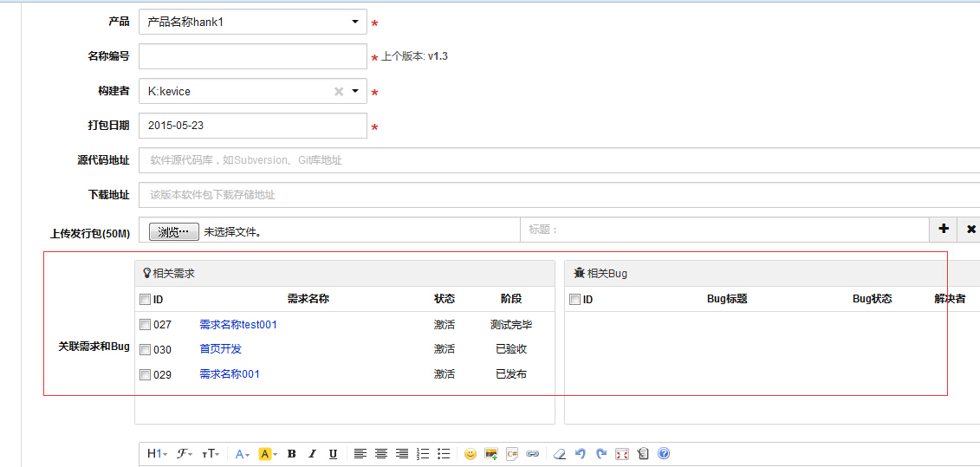
Task: Click into the 名称编号 input field
Action: (x=252, y=57)
